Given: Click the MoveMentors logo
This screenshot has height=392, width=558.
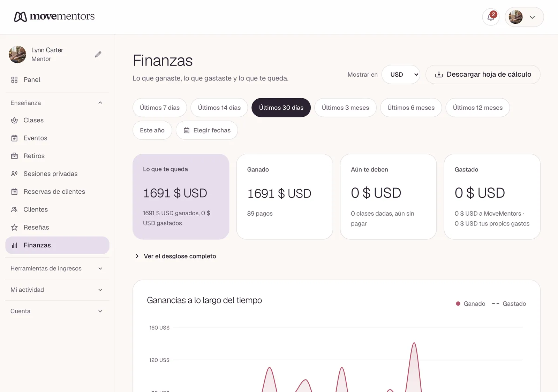Looking at the screenshot, I should click(54, 16).
